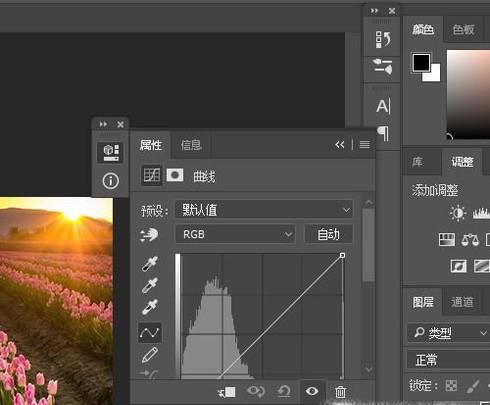Pick the gray point eyedropper
This screenshot has height=405, width=490.
click(x=150, y=286)
